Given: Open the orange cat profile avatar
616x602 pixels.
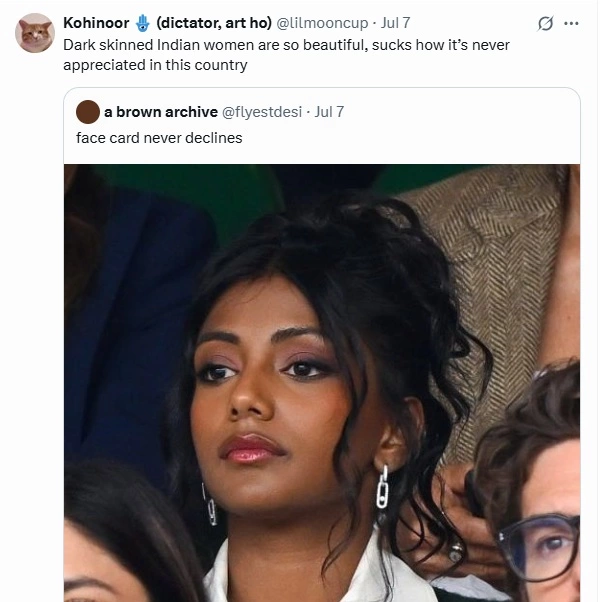Looking at the screenshot, I should 35,33.
